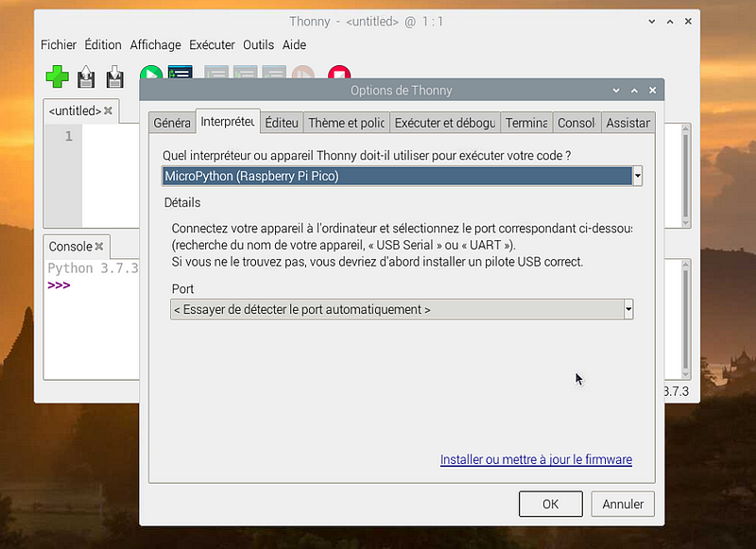Go to the Exécuter et débogueur tab
This screenshot has width=756, height=549.
[x=445, y=123]
